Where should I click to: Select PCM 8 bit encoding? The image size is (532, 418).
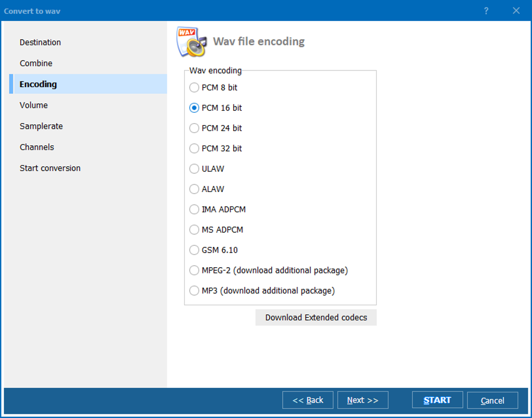click(194, 88)
